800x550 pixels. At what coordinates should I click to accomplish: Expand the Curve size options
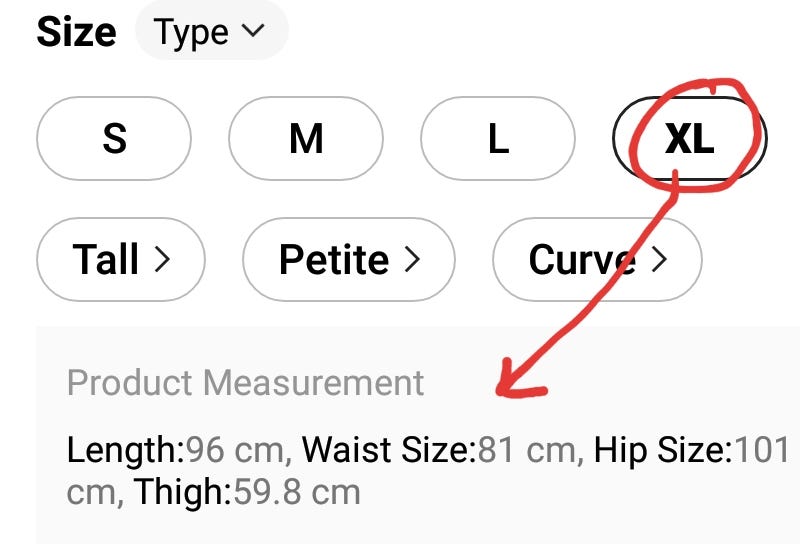[x=596, y=260]
